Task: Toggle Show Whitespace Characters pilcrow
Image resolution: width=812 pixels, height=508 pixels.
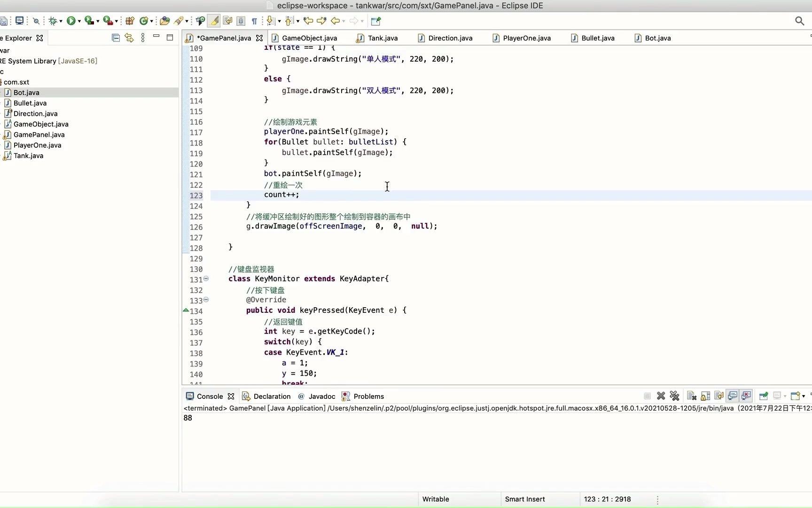Action: pos(254,21)
